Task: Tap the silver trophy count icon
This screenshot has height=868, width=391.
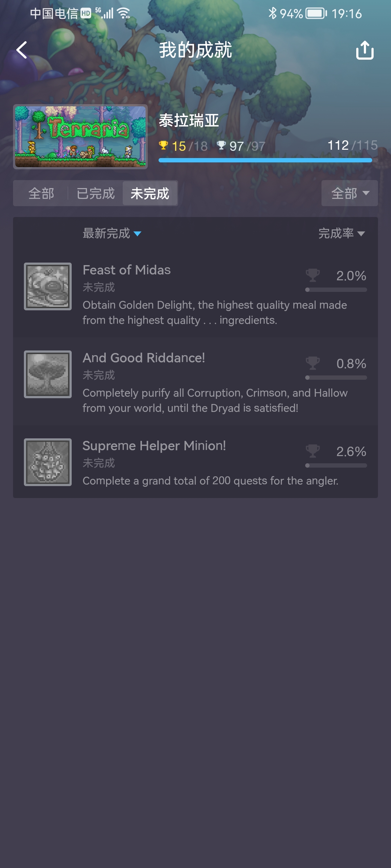Action: click(x=221, y=145)
